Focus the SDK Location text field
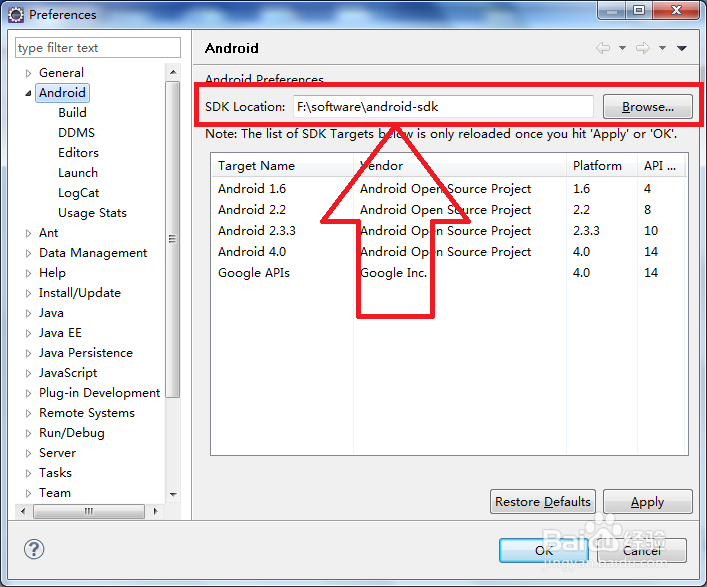 pos(443,107)
